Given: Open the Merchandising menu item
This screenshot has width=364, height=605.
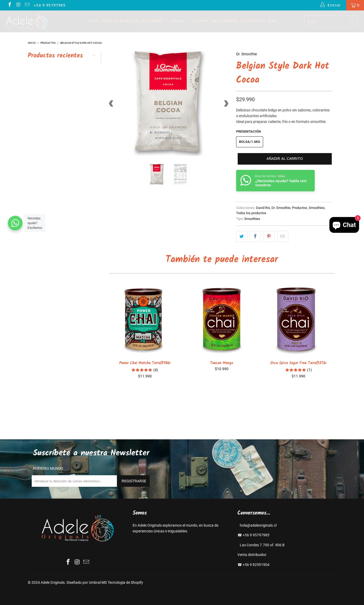Looking at the screenshot, I should pyautogui.click(x=225, y=21).
